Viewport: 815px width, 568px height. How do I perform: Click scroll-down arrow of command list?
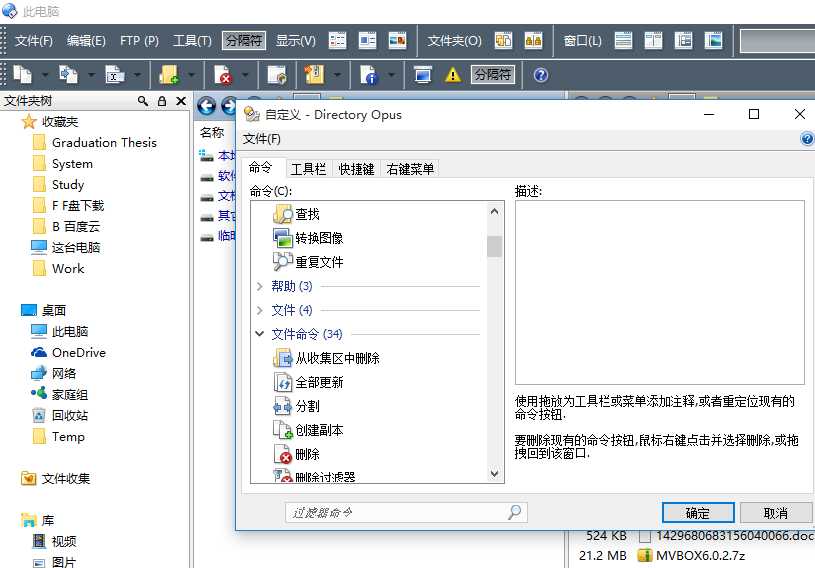click(494, 473)
